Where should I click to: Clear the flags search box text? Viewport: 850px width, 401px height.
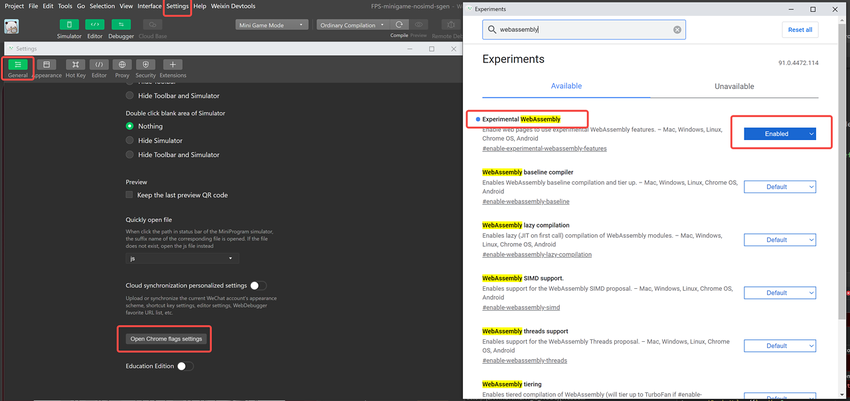[x=677, y=30]
